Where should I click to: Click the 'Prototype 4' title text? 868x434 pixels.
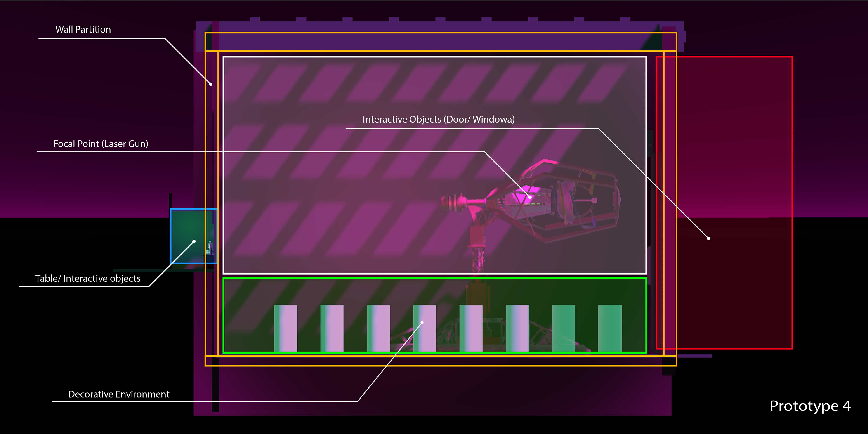pos(810,406)
